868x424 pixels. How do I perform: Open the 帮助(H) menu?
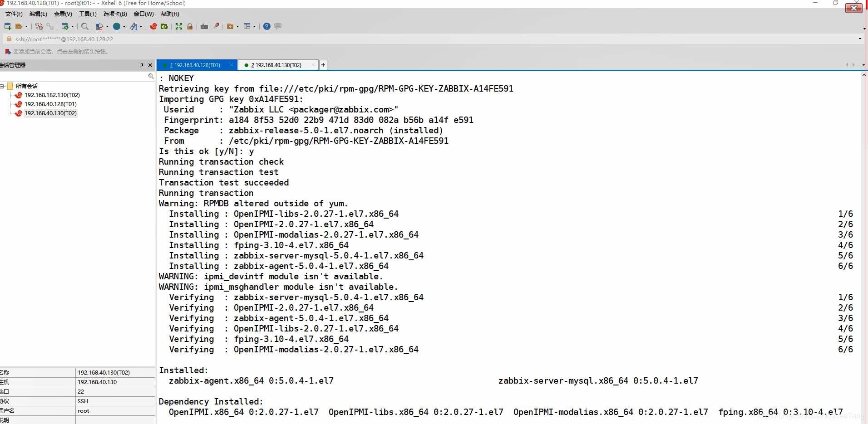(170, 14)
